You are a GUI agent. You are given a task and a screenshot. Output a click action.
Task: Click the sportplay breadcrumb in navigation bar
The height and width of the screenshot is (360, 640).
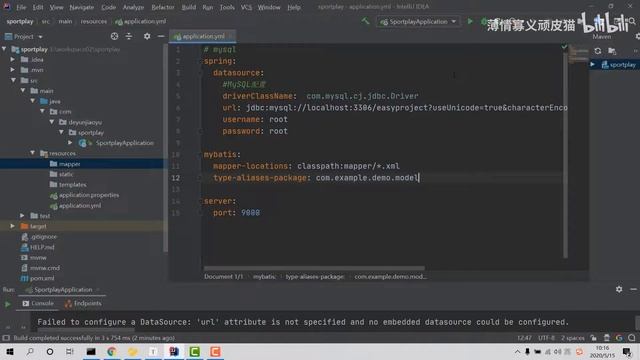pos(20,21)
